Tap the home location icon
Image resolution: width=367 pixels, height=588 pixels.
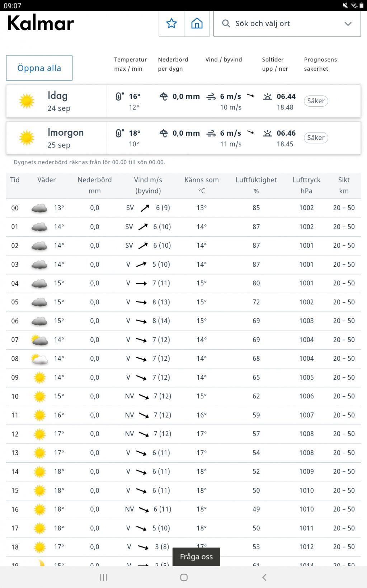coord(197,23)
